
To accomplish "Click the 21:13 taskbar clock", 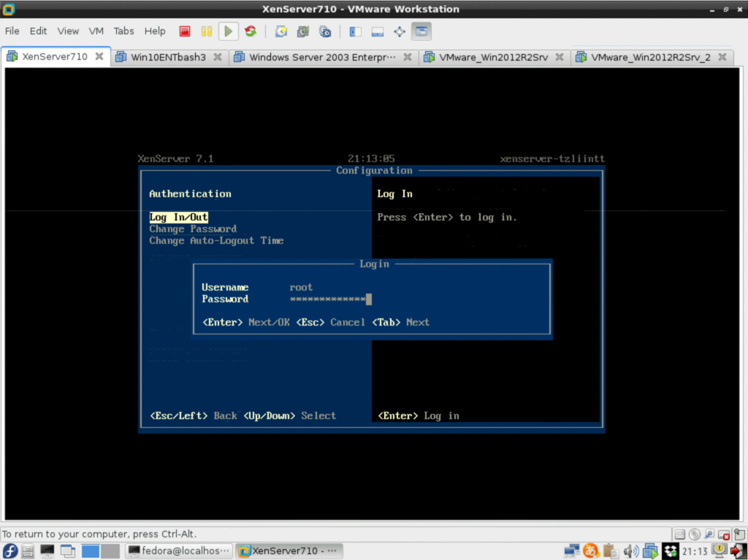I will point(694,551).
